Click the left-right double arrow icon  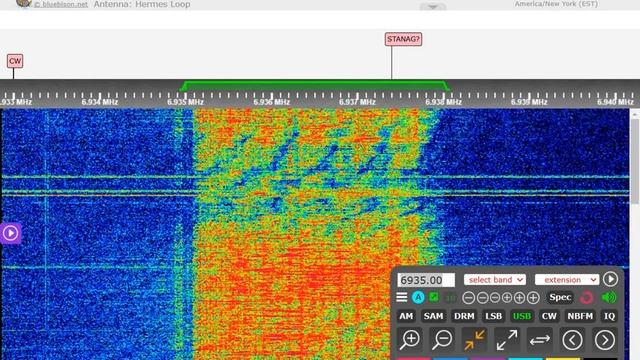540,340
